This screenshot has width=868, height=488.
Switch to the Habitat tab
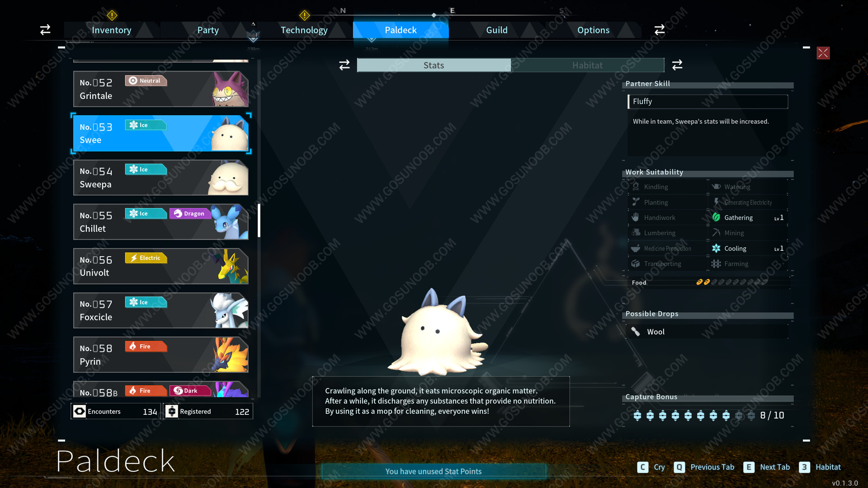click(x=587, y=65)
